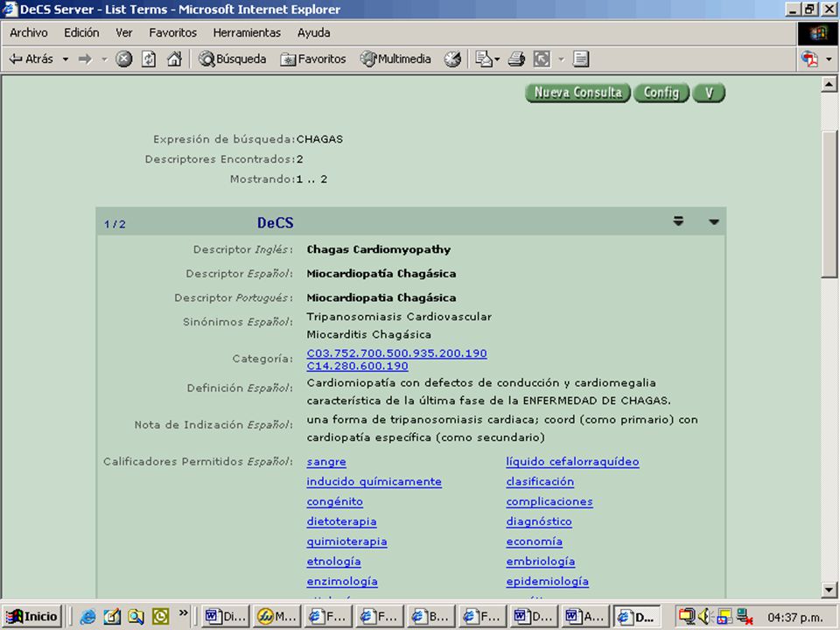
Task: Open the Archivo menu
Action: (28, 32)
